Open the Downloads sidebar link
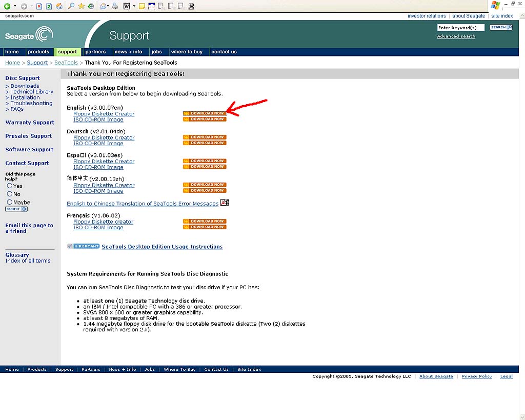This screenshot has width=525, height=420. tap(25, 86)
